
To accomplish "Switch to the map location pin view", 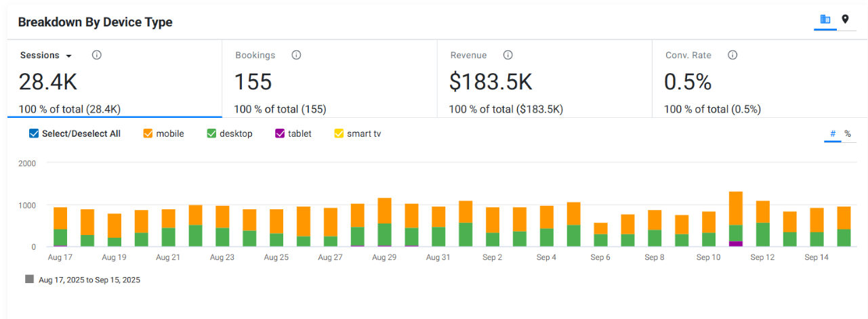I will (x=845, y=20).
